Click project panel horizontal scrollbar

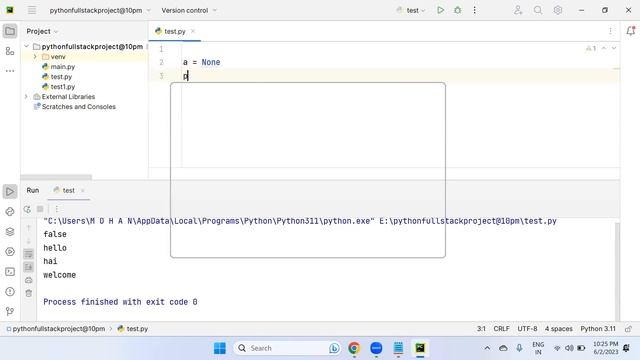[x=56, y=177]
